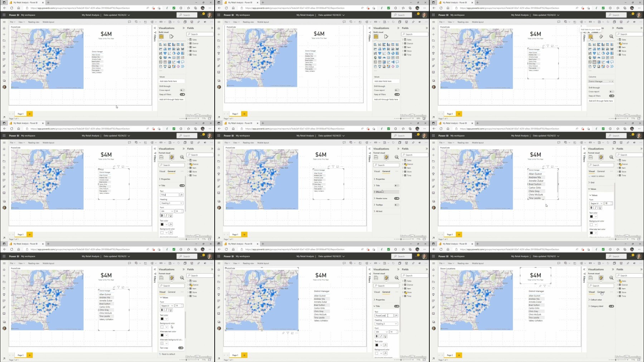Expand Grid section in middle-right frame
The image size is (644, 362).
tap(601, 183)
